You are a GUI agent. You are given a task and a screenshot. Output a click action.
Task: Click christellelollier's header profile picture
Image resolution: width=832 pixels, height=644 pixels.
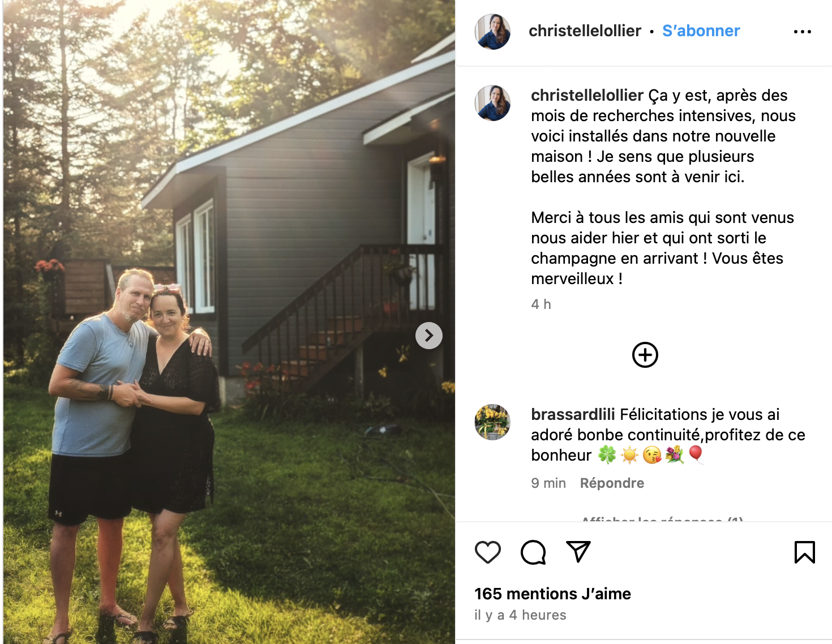(492, 32)
